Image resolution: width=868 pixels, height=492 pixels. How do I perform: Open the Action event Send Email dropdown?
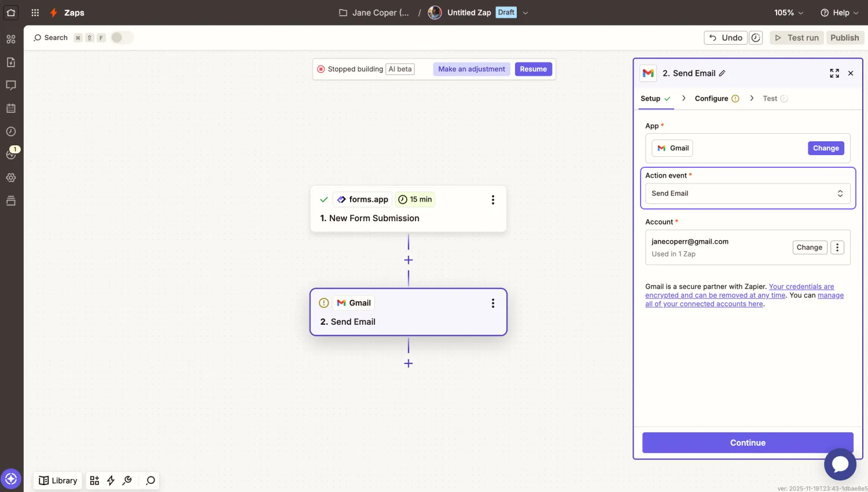[x=748, y=193]
